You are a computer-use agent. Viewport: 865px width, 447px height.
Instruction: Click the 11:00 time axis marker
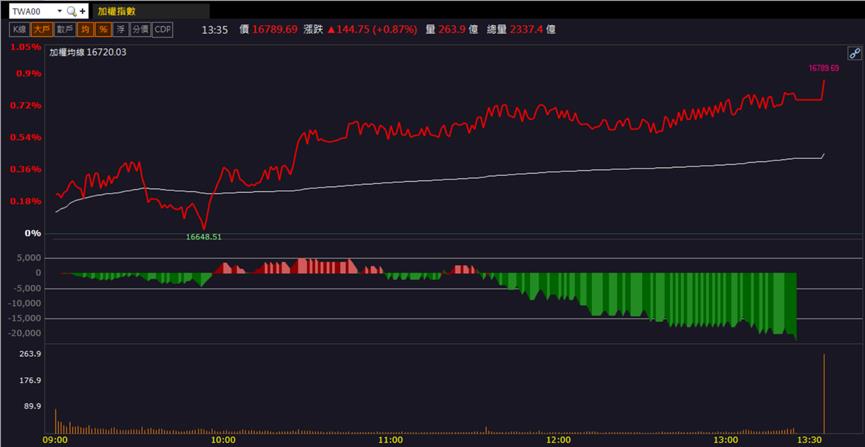tap(391, 440)
